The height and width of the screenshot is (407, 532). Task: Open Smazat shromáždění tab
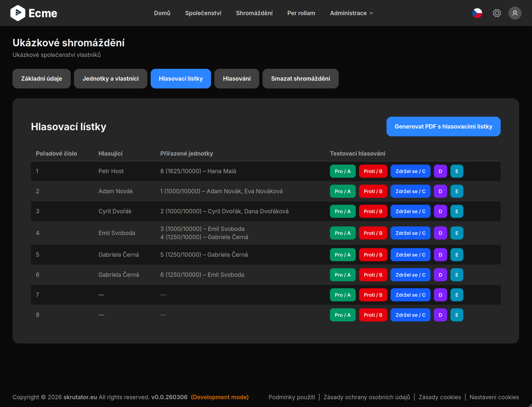click(x=300, y=78)
